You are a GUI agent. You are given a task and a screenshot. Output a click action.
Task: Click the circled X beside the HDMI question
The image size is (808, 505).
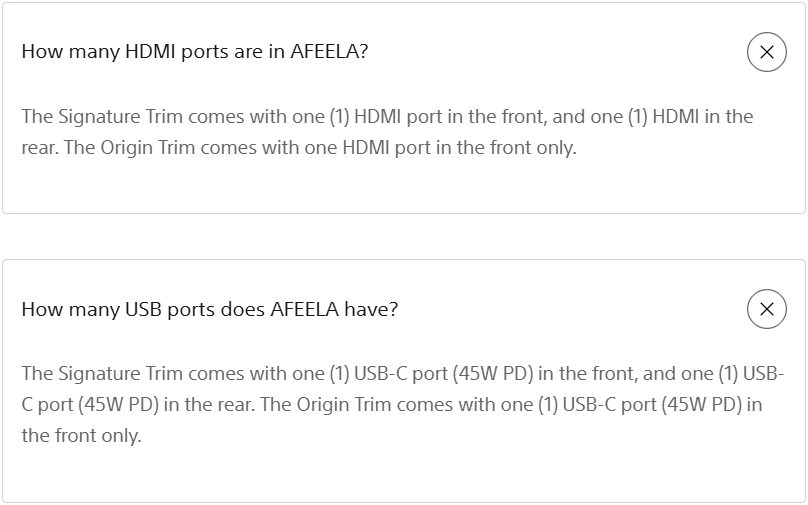point(766,52)
